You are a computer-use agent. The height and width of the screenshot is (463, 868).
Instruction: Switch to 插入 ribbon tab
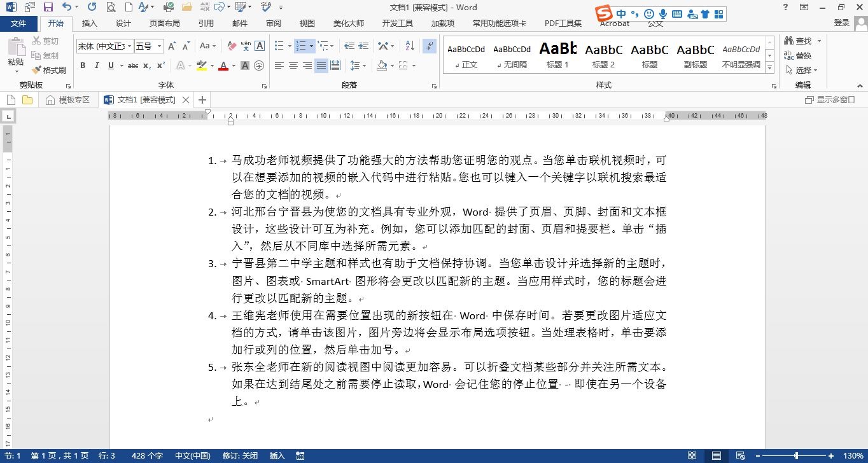[x=90, y=24]
